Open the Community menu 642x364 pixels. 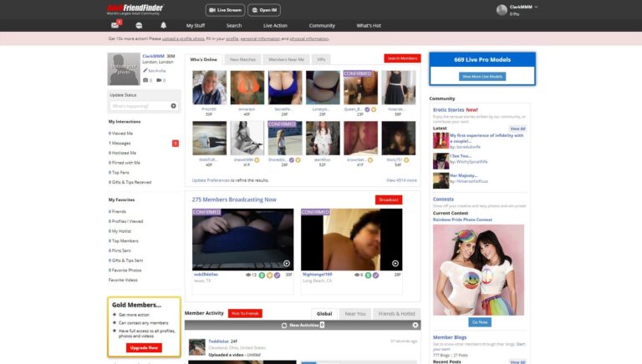(x=322, y=25)
